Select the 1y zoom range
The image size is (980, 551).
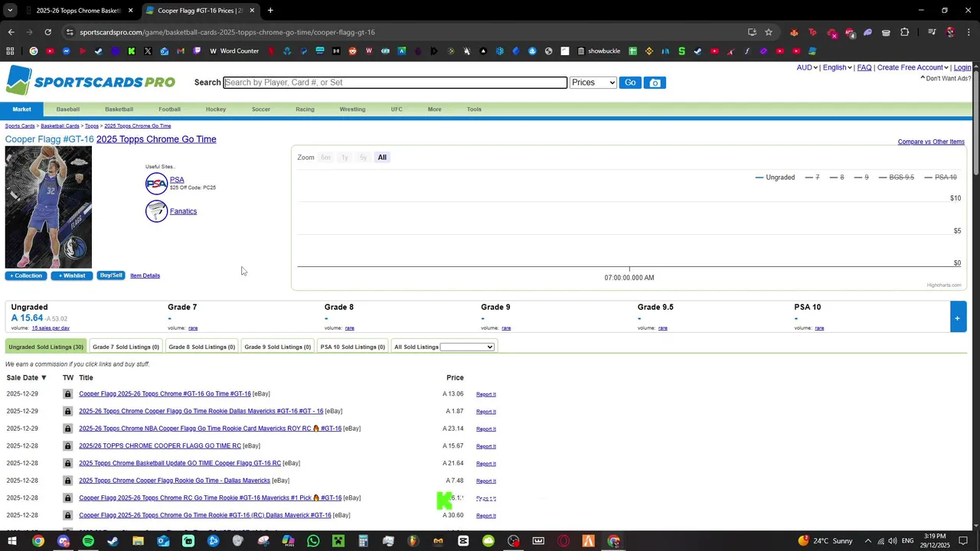point(345,158)
